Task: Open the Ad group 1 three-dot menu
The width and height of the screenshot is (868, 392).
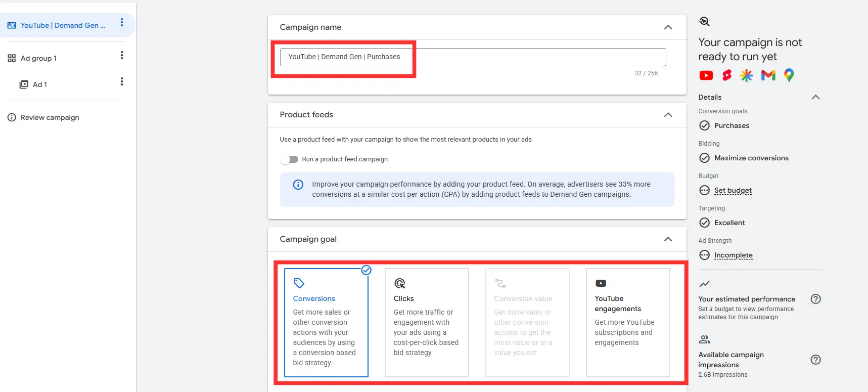Action: pyautogui.click(x=122, y=55)
